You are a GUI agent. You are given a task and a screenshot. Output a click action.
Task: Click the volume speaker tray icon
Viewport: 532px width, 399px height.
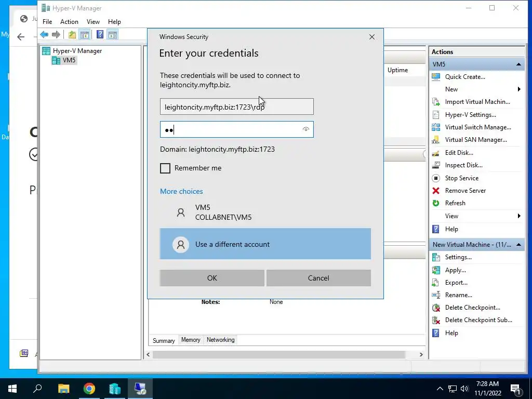point(464,389)
